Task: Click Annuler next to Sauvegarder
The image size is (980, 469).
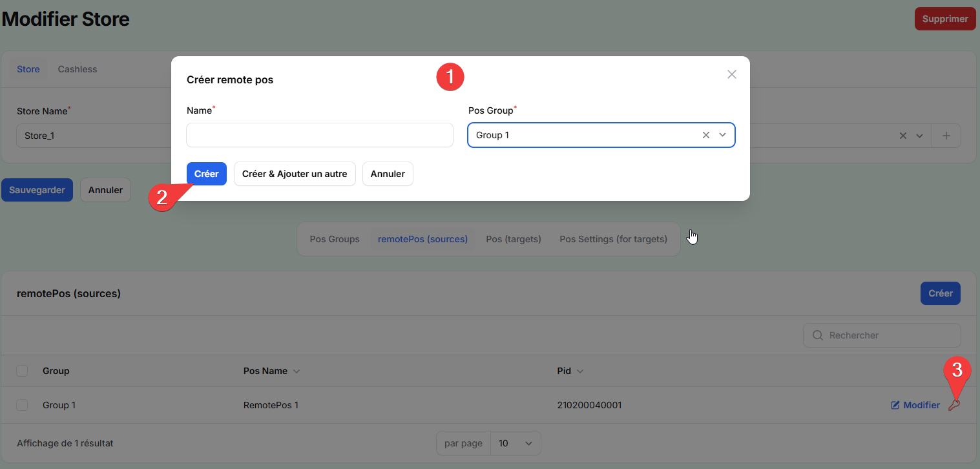Action: [x=105, y=190]
